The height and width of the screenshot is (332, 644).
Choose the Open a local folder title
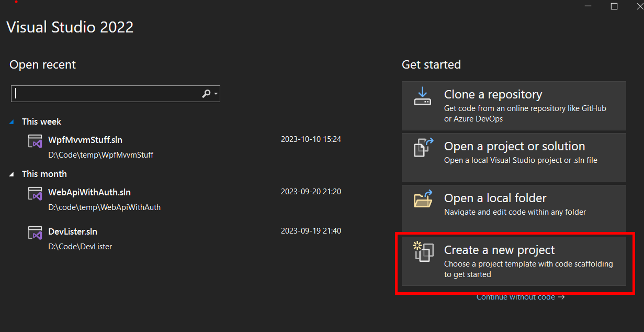(x=495, y=198)
